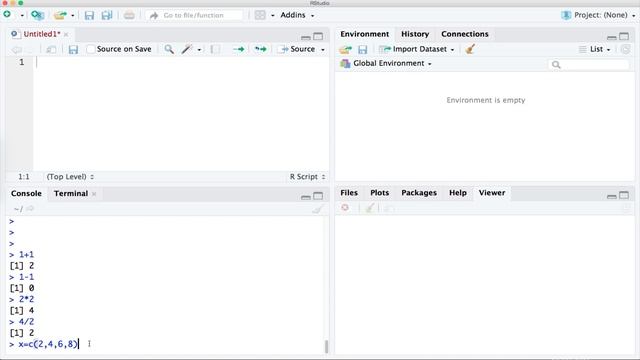The width and height of the screenshot is (640, 360).
Task: Click the load workspace folder icon
Action: coord(345,49)
